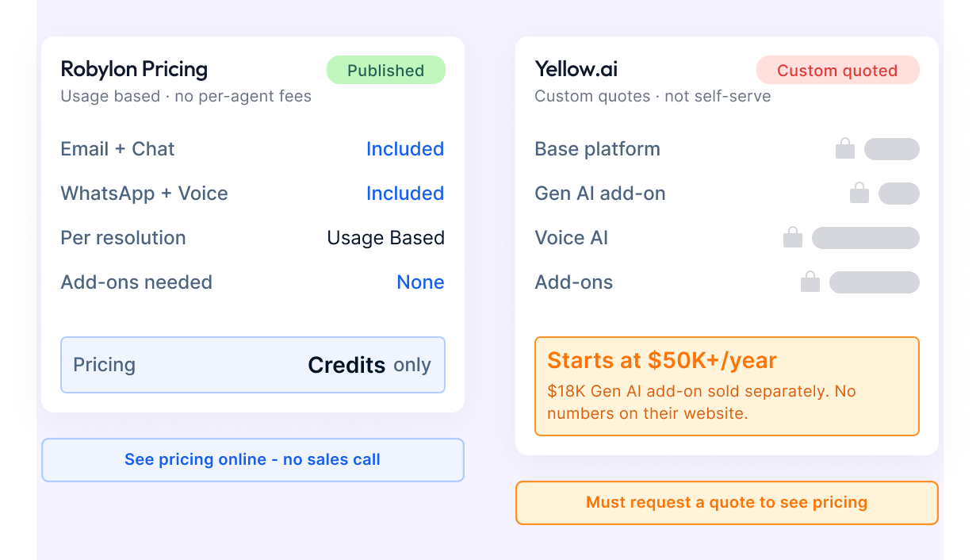Click the Usage Based per resolution value

click(x=386, y=238)
